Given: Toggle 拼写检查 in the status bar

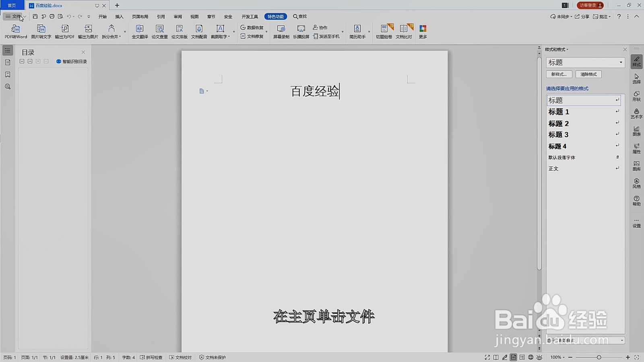Looking at the screenshot, I should pyautogui.click(x=151, y=357).
